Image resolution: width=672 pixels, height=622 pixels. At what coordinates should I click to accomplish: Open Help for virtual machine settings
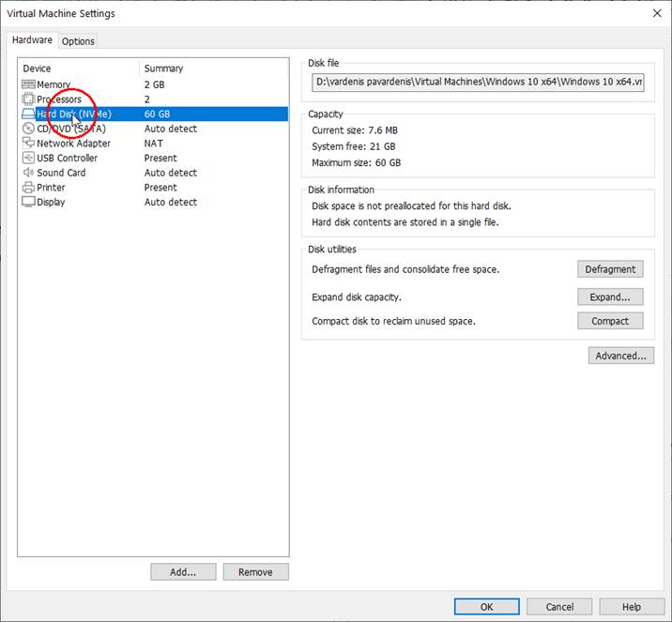pos(632,607)
